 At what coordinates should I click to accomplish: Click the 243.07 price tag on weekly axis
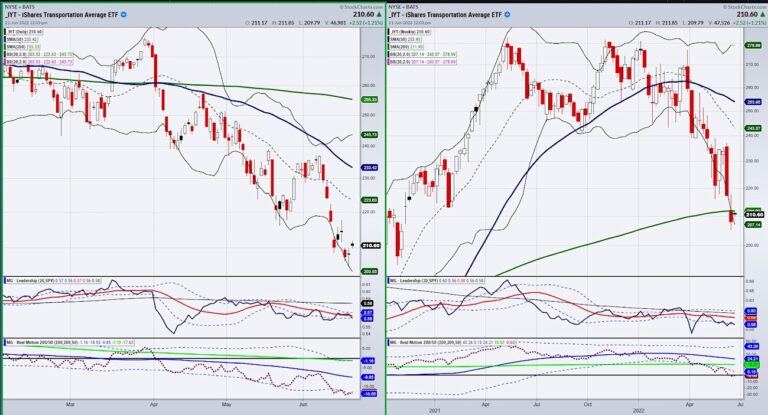(753, 128)
